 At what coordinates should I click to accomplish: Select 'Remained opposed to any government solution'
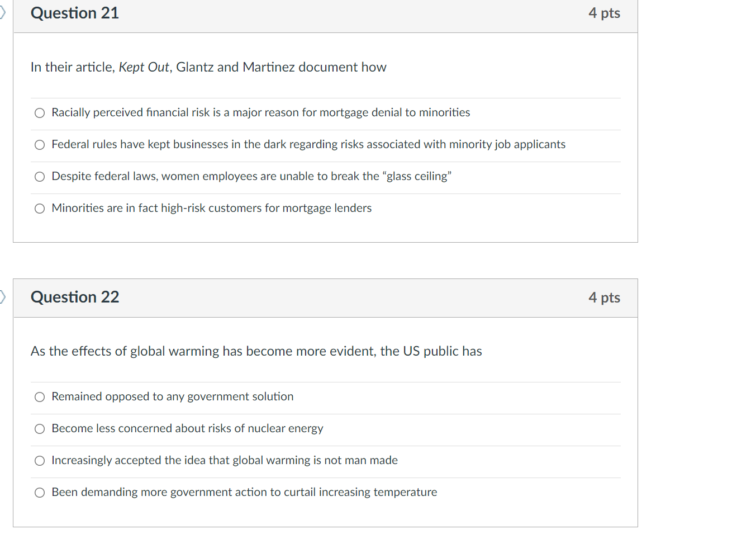coord(39,397)
